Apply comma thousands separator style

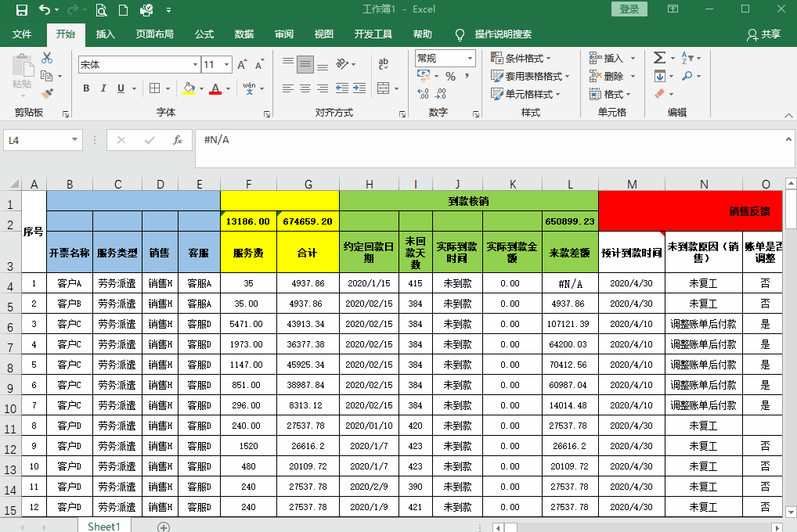467,76
